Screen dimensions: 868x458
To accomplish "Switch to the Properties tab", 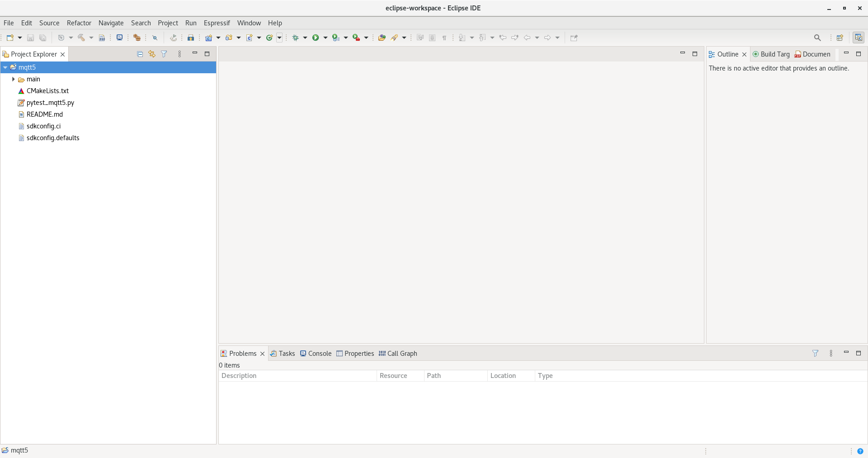I will 355,354.
